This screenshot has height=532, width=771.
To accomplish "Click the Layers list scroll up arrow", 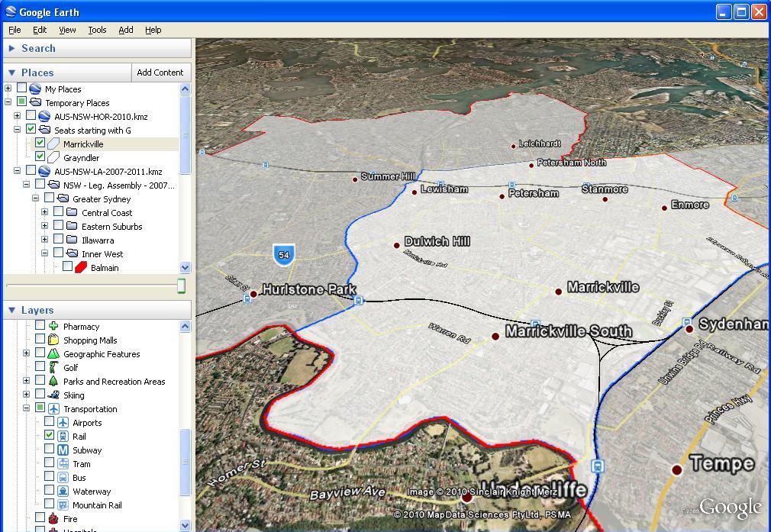I will (185, 326).
